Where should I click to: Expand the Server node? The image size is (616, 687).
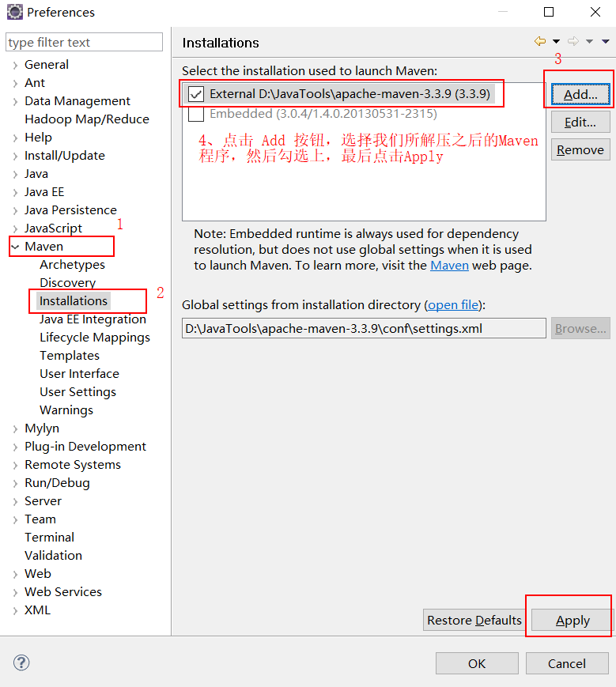[x=15, y=502]
